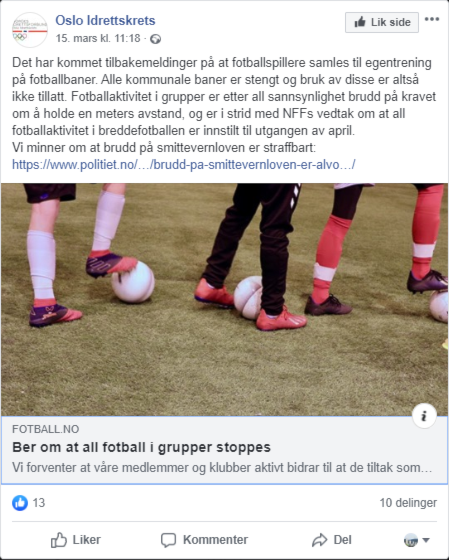The image size is (449, 560).
Task: Expand the post-as profile selector arrow
Action: [x=426, y=540]
